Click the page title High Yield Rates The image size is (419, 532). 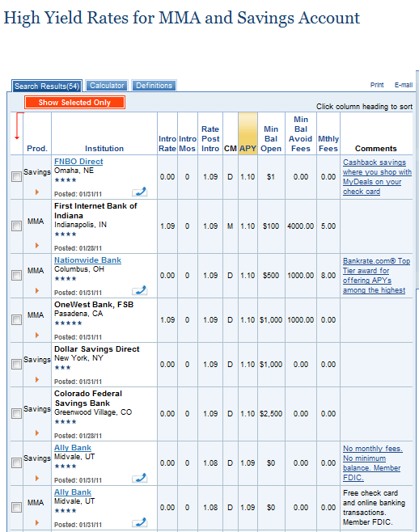point(182,18)
